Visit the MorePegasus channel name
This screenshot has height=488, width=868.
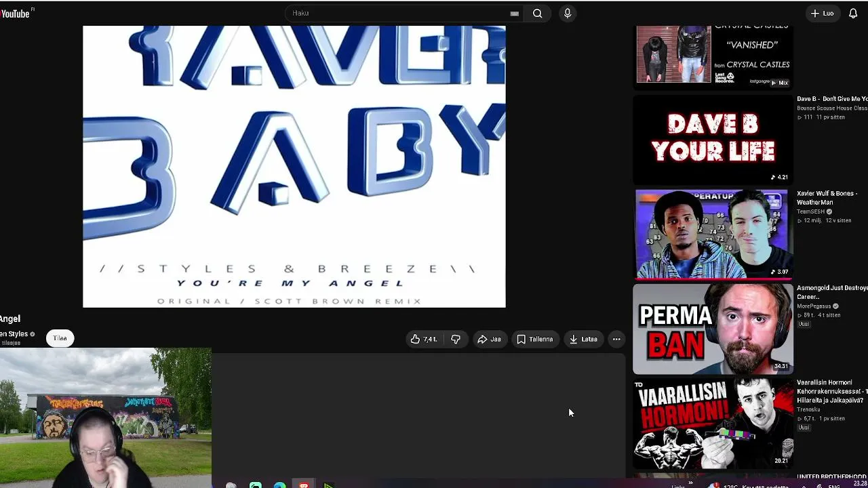(814, 306)
